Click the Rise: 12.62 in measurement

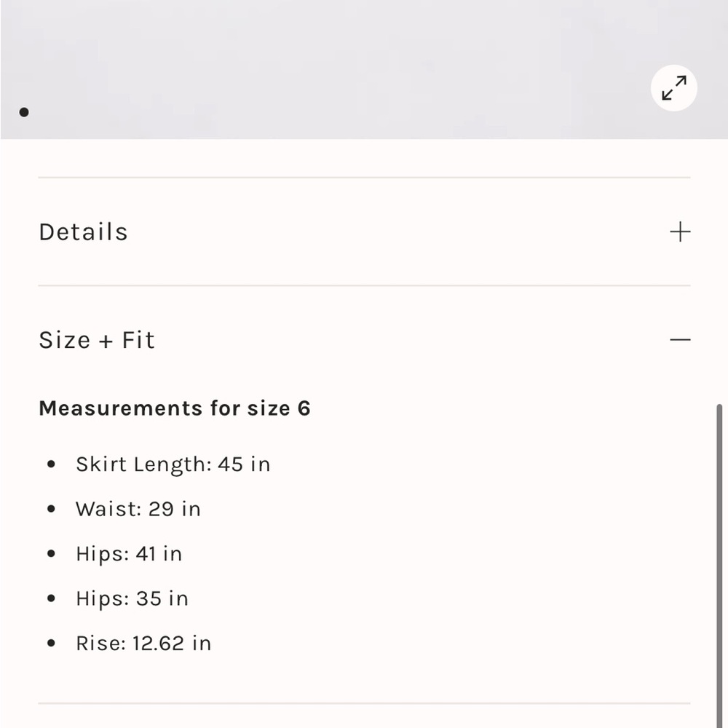tap(143, 644)
